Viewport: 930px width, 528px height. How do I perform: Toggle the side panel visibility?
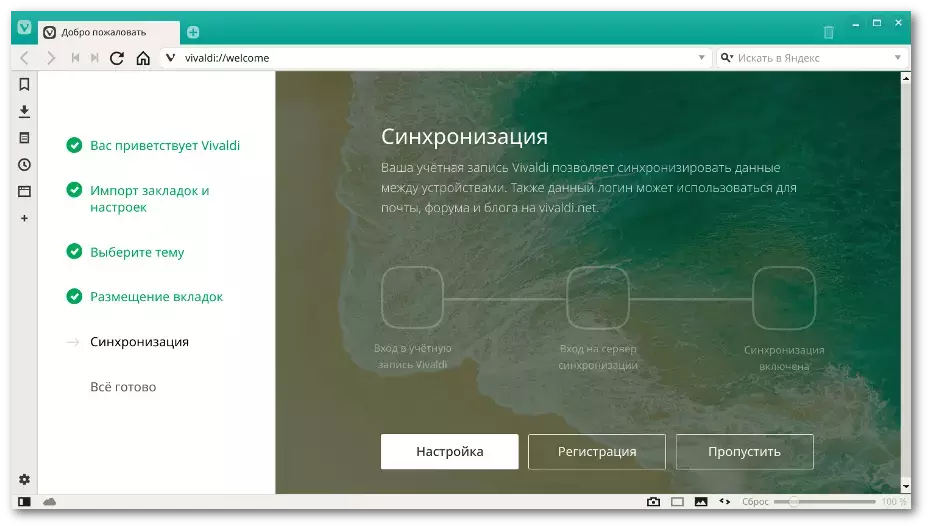pyautogui.click(x=24, y=502)
